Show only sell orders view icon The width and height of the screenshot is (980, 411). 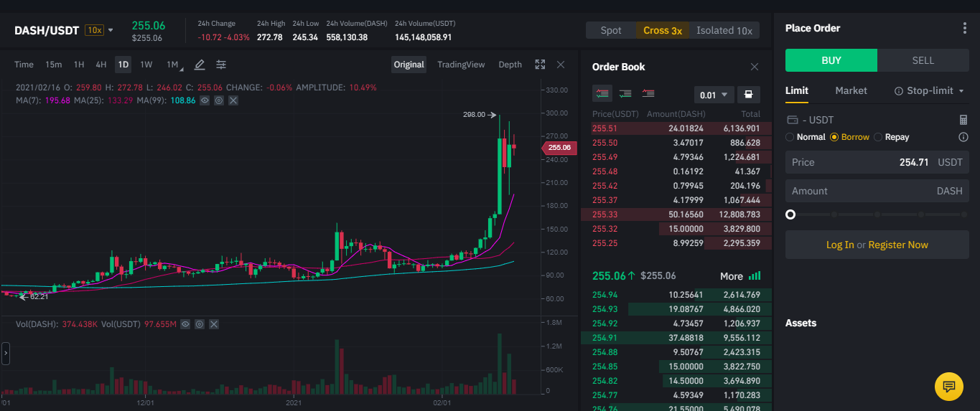point(648,93)
